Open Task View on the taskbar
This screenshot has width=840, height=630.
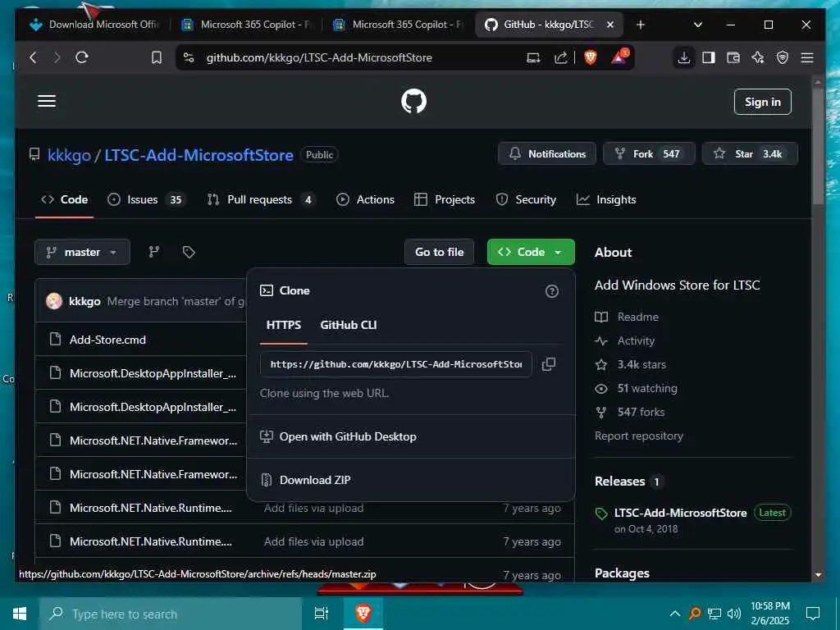click(321, 614)
